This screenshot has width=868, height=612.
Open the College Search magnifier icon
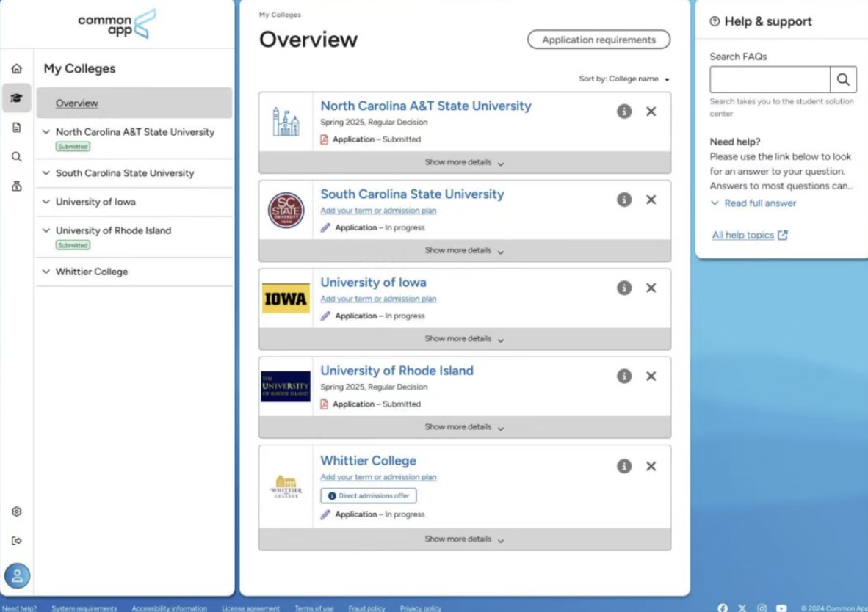point(17,156)
